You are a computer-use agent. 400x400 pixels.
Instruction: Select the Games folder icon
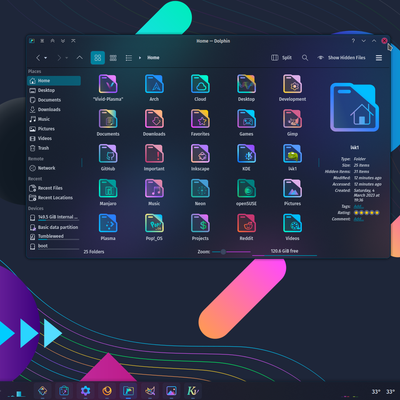tap(246, 119)
